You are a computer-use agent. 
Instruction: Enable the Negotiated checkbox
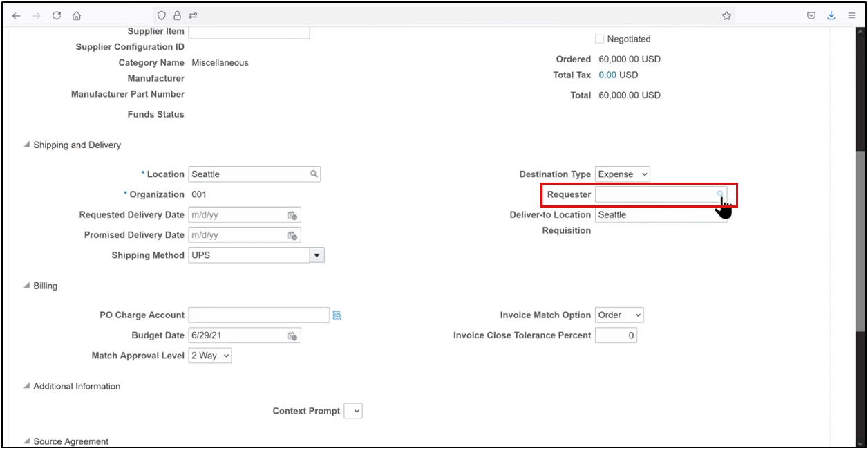pos(598,39)
